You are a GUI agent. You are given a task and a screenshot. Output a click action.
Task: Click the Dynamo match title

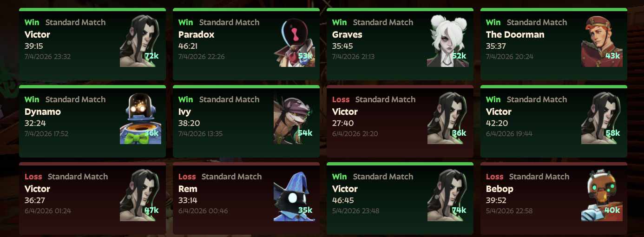[43, 112]
